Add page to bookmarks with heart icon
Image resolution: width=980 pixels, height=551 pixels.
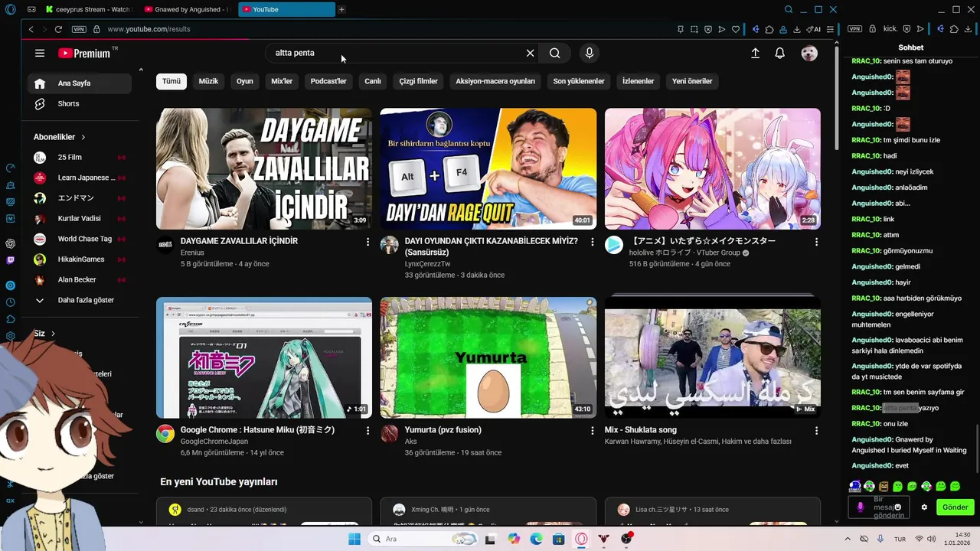point(736,29)
